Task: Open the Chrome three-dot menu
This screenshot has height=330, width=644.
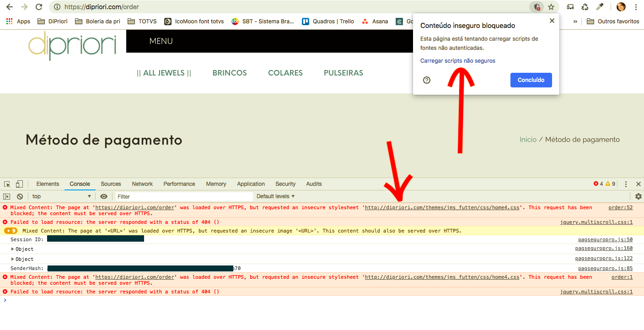Action: pos(636,7)
